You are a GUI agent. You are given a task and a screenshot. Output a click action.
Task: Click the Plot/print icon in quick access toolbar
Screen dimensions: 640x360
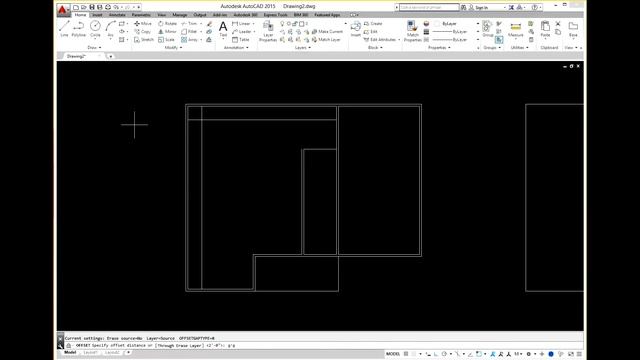pos(108,7)
